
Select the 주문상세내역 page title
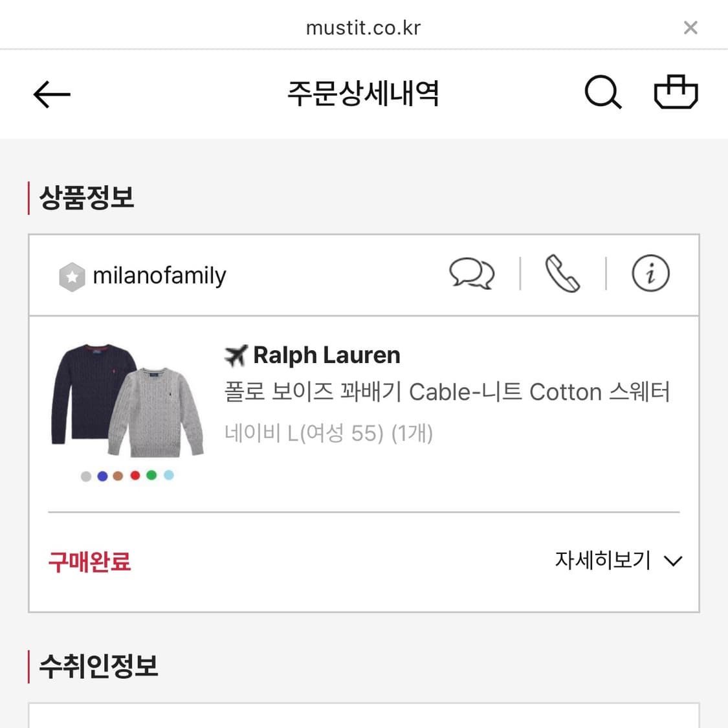(364, 94)
